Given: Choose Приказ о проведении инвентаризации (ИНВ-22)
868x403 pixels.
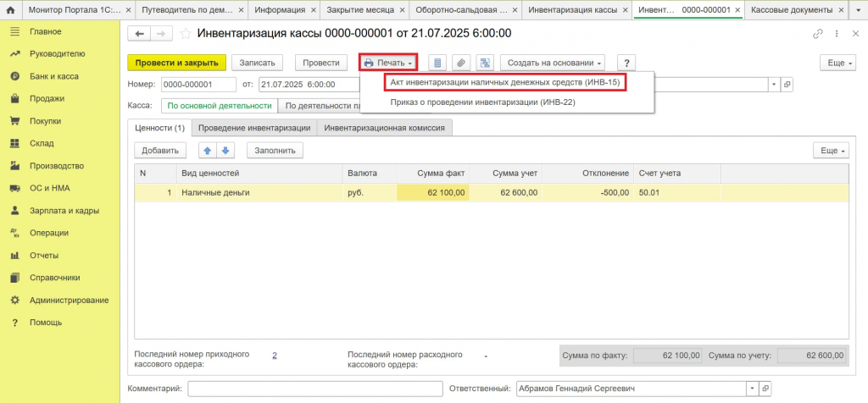Looking at the screenshot, I should point(484,102).
